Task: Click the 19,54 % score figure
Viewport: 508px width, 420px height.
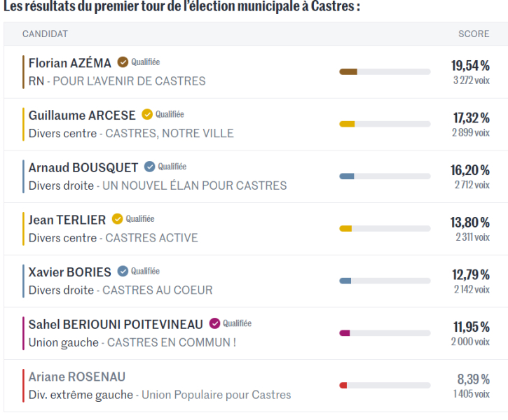Action: click(x=470, y=66)
